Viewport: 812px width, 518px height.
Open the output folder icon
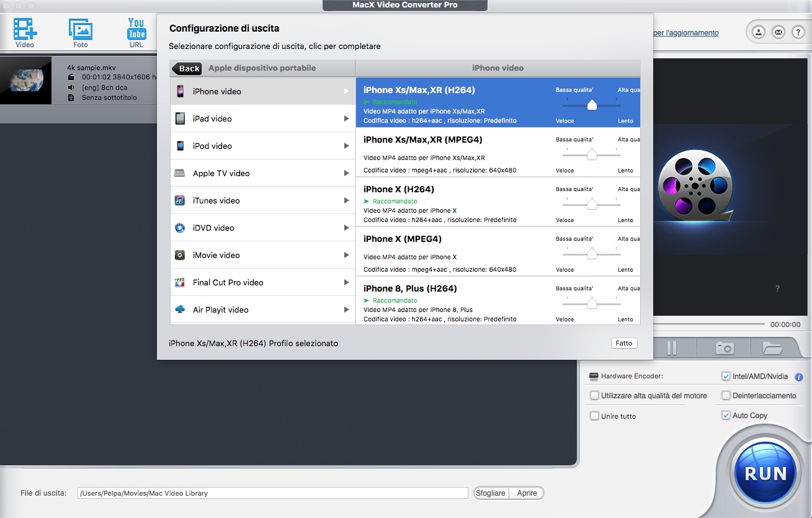point(772,348)
